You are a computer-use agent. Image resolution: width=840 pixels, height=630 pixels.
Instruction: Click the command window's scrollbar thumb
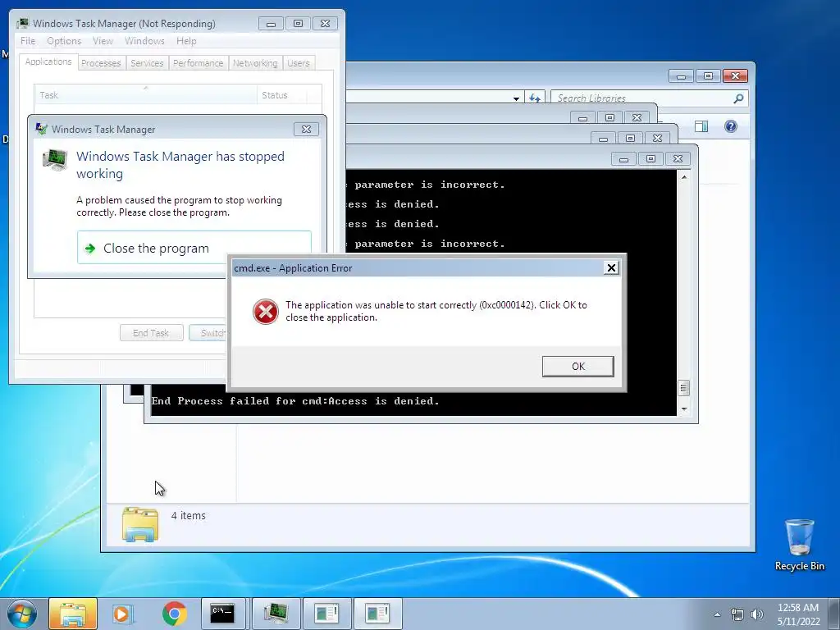pyautogui.click(x=683, y=388)
